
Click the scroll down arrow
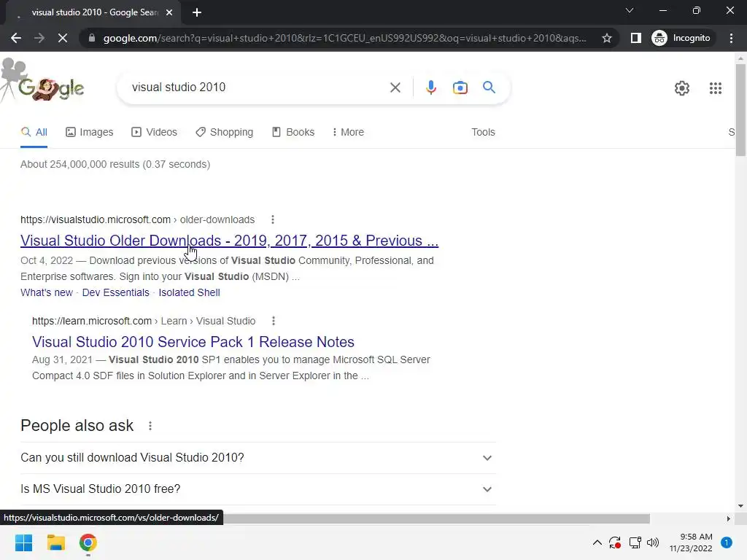(x=740, y=506)
